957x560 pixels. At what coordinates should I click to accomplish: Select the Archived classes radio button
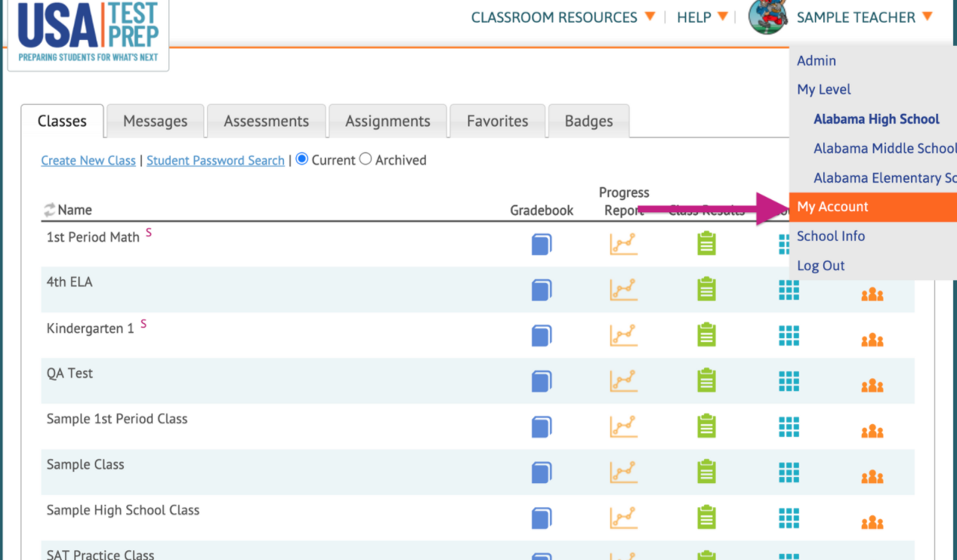[366, 159]
